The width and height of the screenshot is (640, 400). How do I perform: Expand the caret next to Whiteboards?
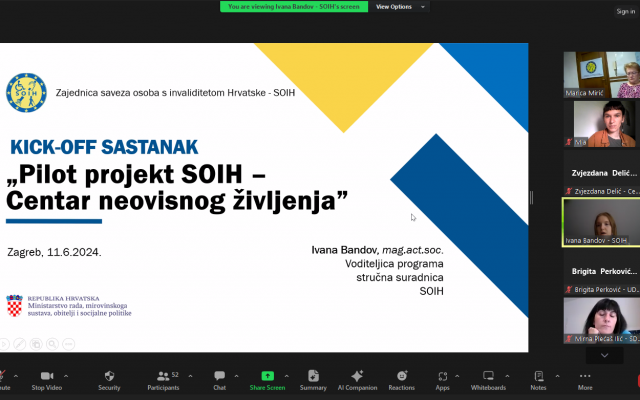click(507, 376)
